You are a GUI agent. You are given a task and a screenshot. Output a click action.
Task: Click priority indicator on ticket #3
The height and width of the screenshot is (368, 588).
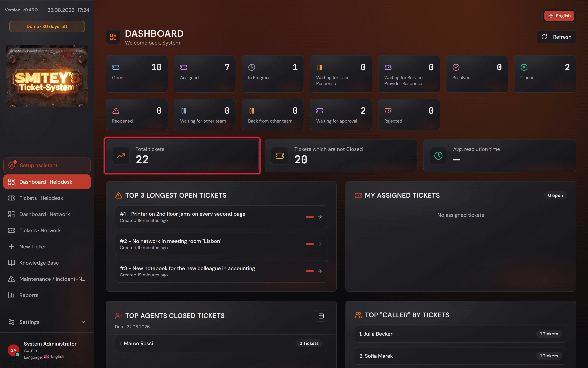click(310, 271)
